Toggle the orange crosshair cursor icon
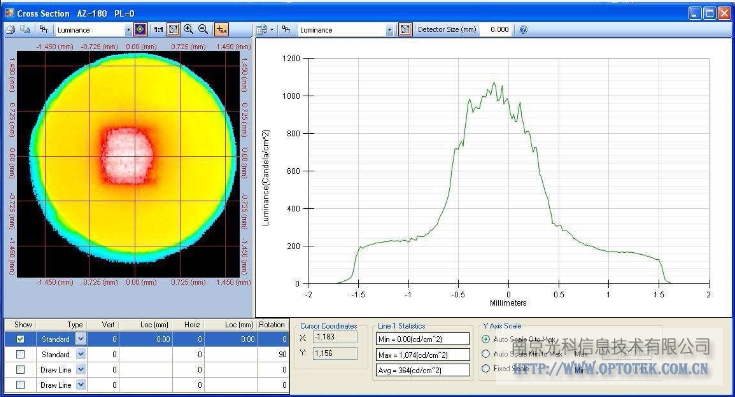Viewport: 735px width, 397px height. [x=221, y=30]
